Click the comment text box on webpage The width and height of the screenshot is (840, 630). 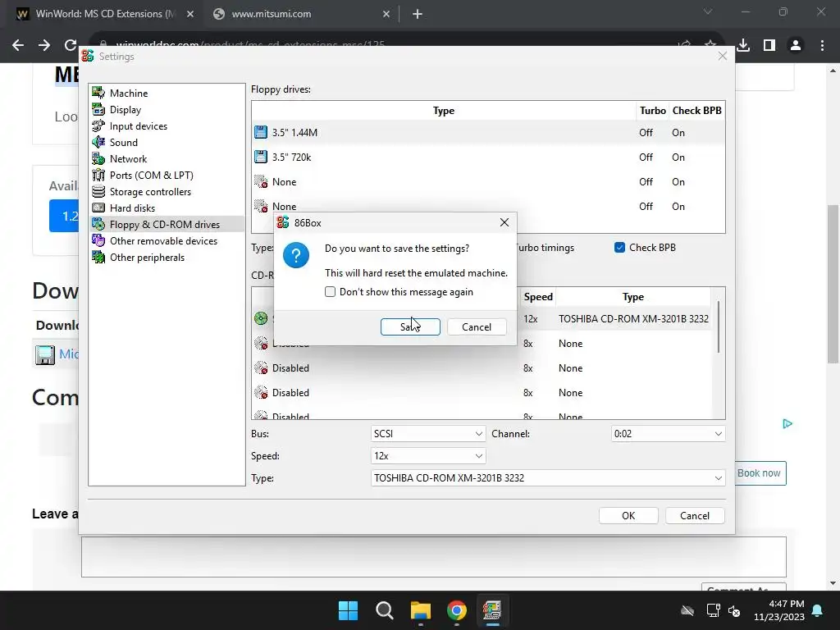click(x=433, y=557)
